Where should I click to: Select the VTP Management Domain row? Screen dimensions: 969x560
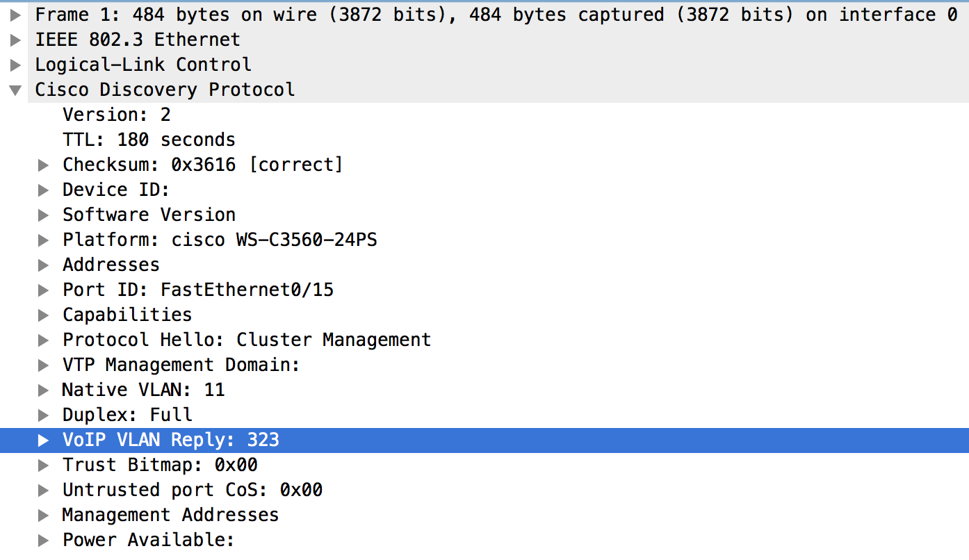(x=484, y=365)
